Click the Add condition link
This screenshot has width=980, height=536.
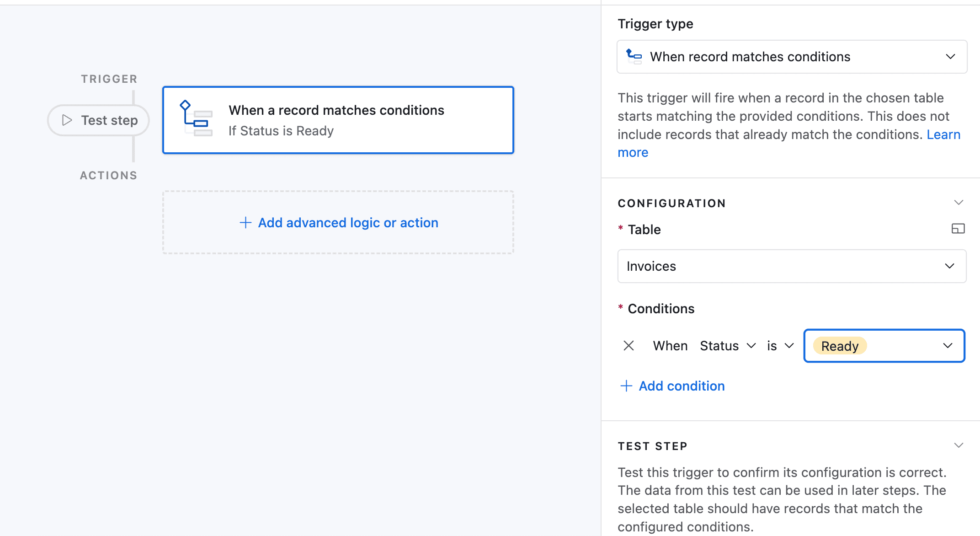[682, 386]
